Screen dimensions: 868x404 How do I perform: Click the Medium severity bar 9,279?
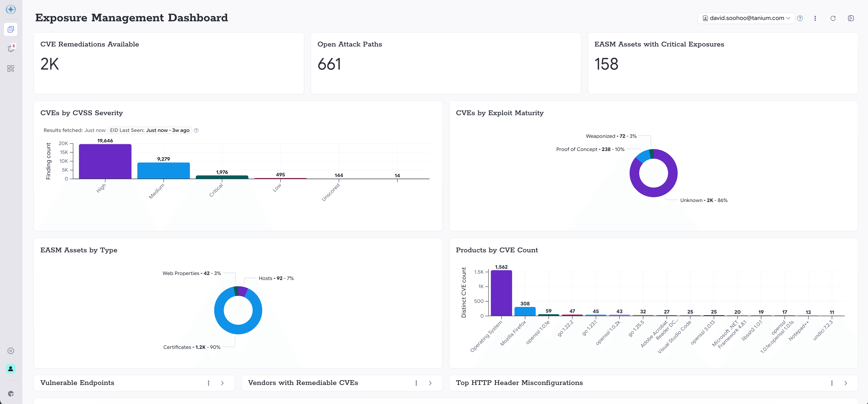pos(163,171)
